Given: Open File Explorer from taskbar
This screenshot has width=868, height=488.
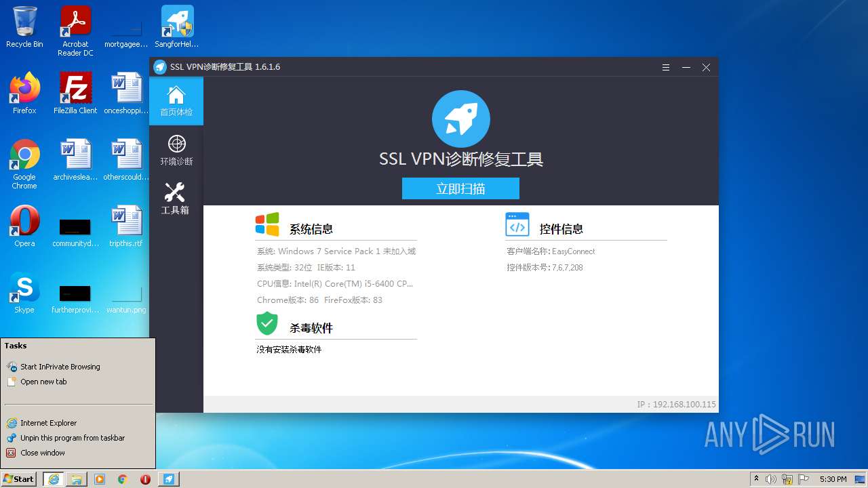Looking at the screenshot, I should 77,479.
